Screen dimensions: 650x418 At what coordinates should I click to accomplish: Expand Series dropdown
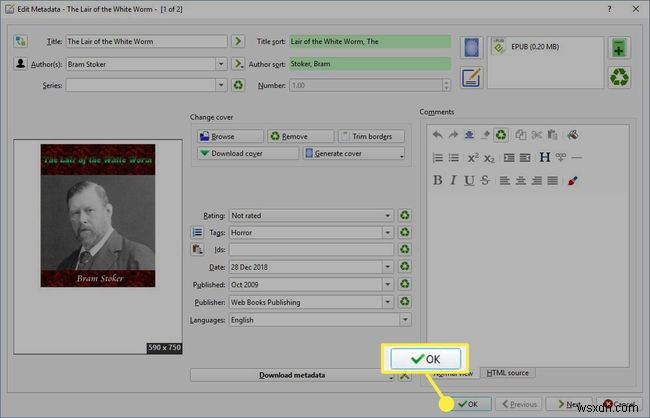coord(221,85)
